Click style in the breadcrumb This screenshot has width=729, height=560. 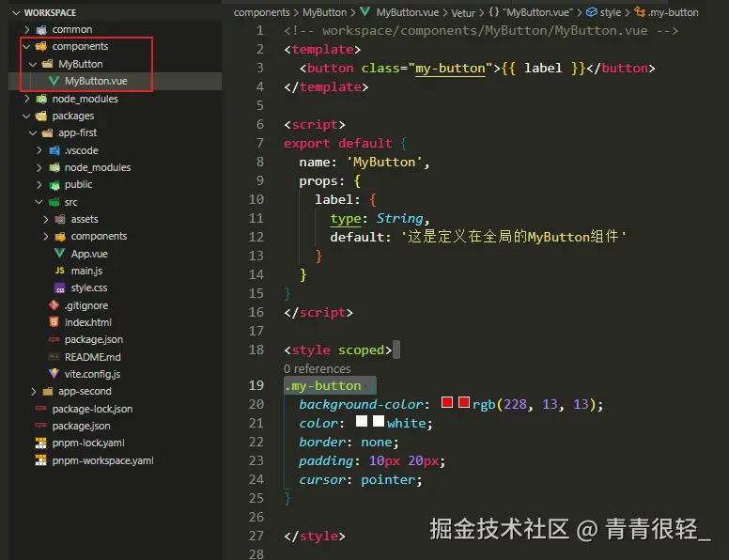pyautogui.click(x=610, y=12)
